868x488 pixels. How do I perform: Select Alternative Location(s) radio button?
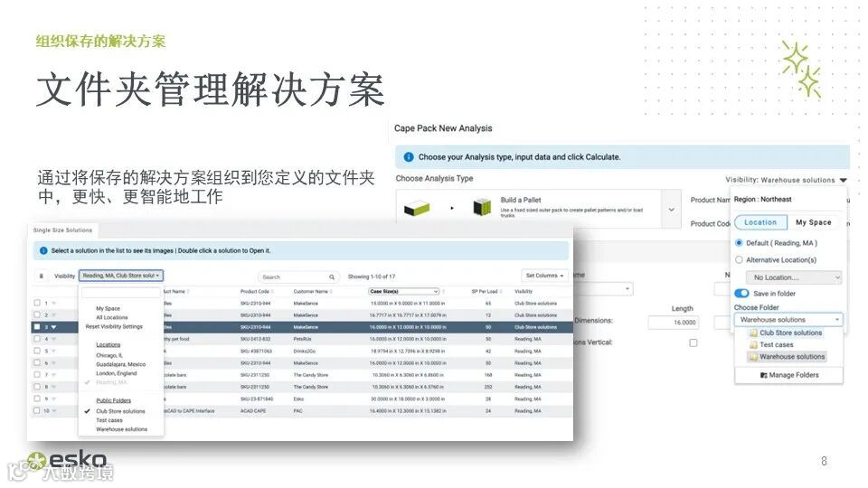pos(739,260)
